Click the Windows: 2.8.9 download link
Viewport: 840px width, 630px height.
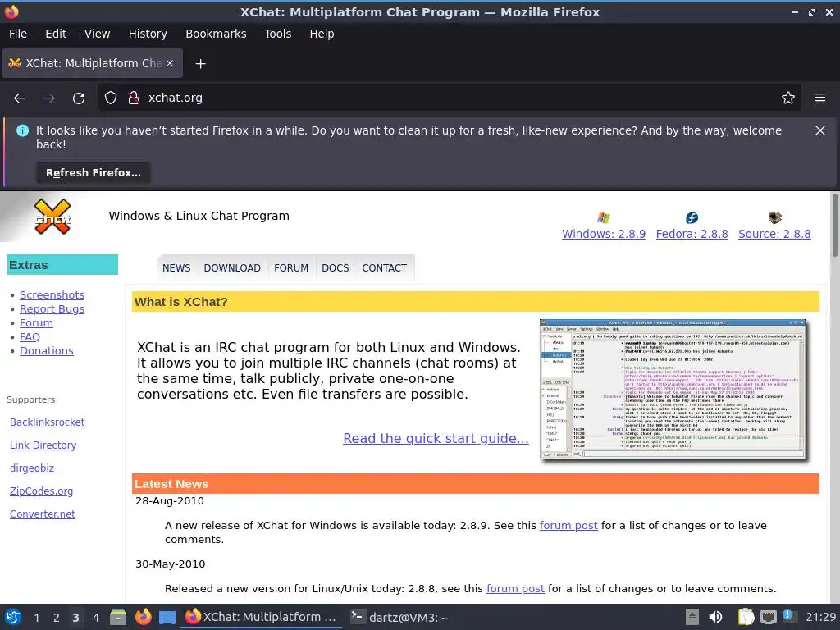pyautogui.click(x=604, y=234)
